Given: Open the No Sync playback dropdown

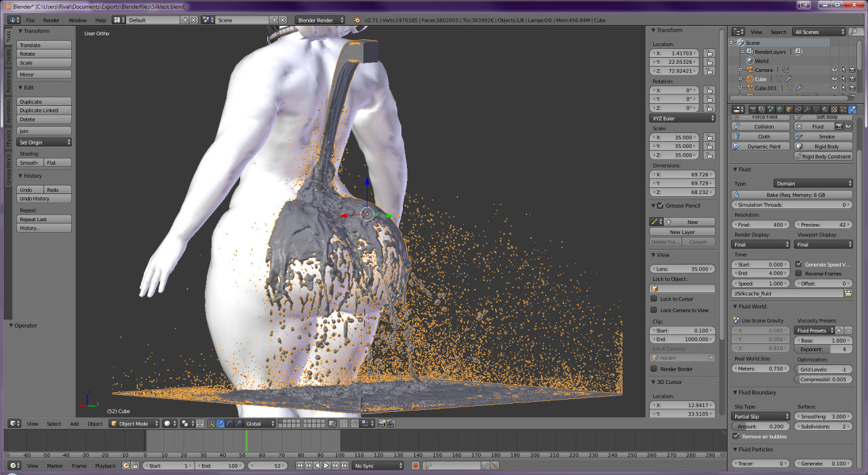Looking at the screenshot, I should [378, 465].
